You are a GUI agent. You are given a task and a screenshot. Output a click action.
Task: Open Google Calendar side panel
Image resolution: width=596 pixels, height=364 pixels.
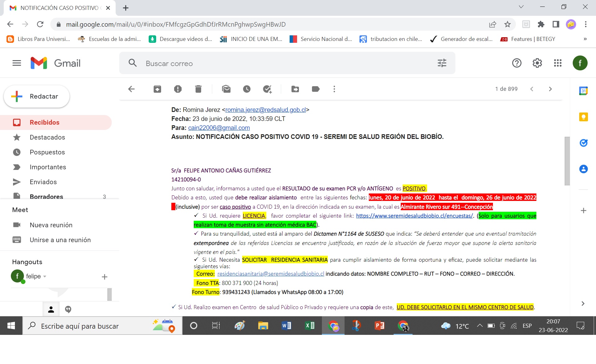(x=583, y=91)
